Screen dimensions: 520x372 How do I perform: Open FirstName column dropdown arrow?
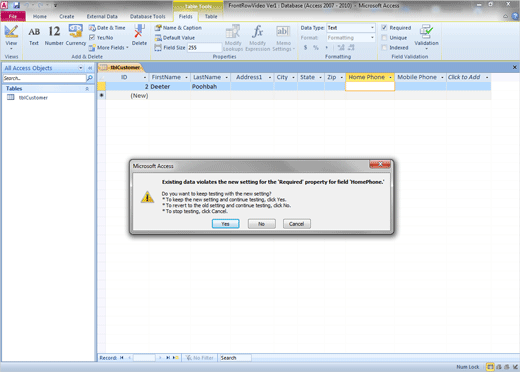(186, 78)
